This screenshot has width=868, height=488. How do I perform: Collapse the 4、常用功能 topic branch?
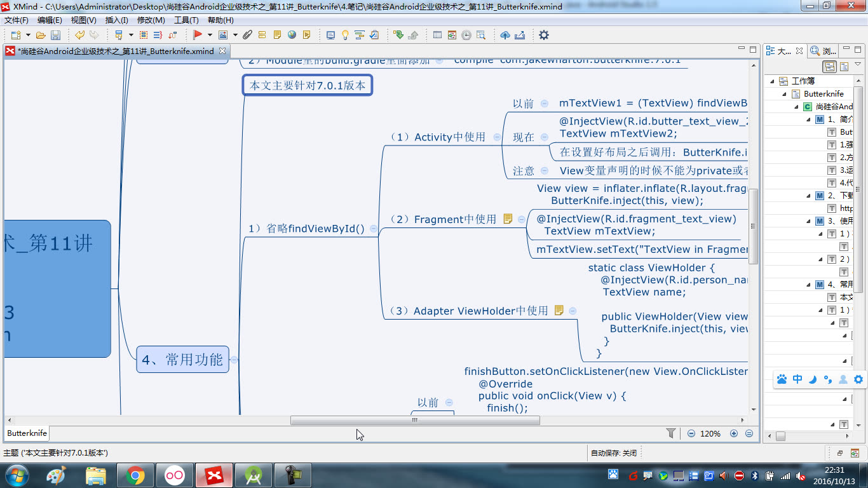234,360
